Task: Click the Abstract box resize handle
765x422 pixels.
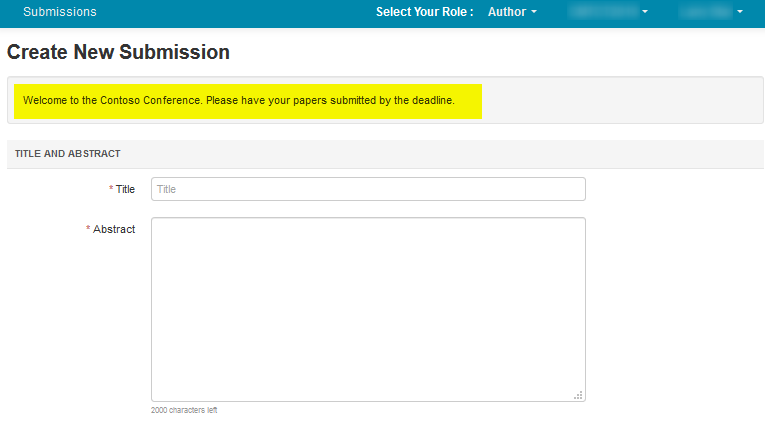Action: point(578,395)
